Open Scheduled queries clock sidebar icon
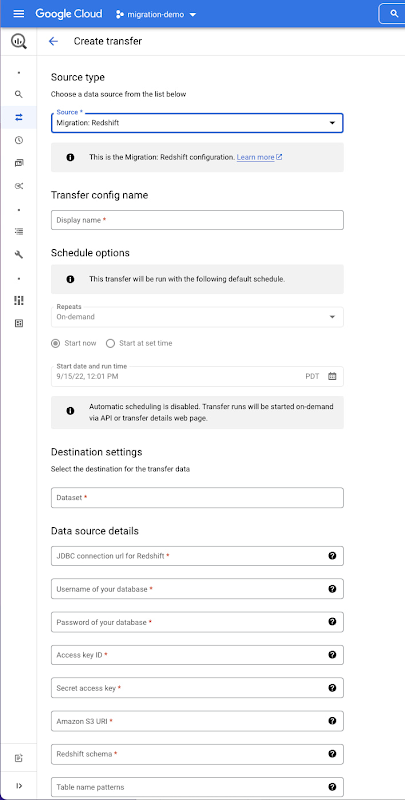This screenshot has width=405, height=800. pos(19,140)
